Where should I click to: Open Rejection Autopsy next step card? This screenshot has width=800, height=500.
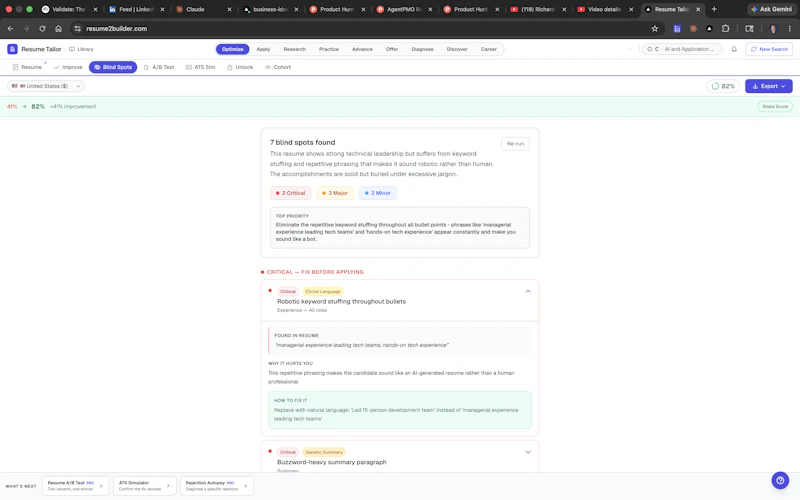click(216, 486)
